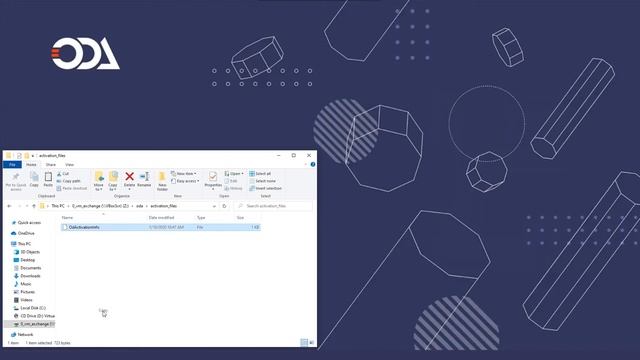Screen dimensions: 640x360
Task: Click Select all in the ribbon
Action: (260, 173)
